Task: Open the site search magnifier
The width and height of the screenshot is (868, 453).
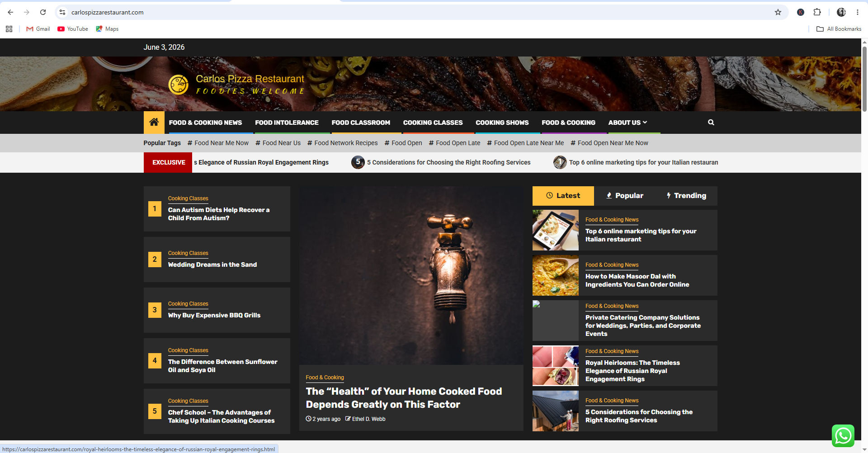Action: (711, 123)
